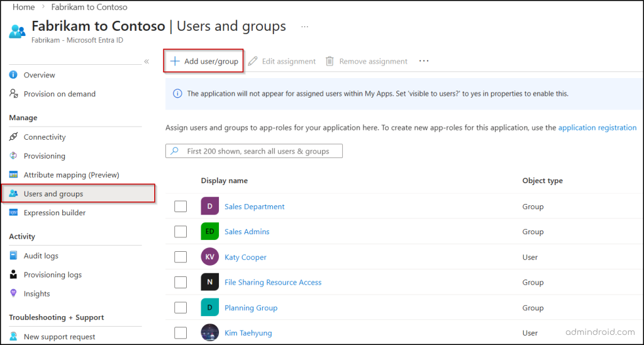Click the trash icon for Remove assignment
Screen dimensions: 644x345
[x=330, y=61]
